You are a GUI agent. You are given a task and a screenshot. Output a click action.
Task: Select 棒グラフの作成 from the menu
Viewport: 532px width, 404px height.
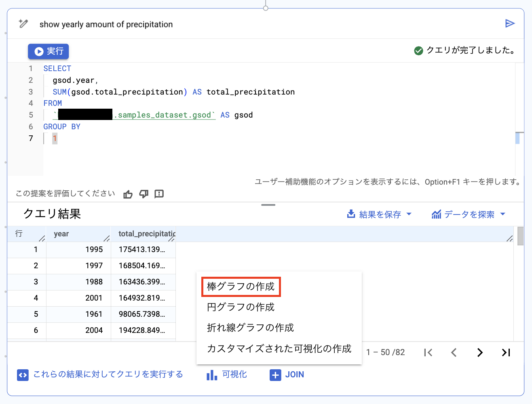click(x=241, y=286)
